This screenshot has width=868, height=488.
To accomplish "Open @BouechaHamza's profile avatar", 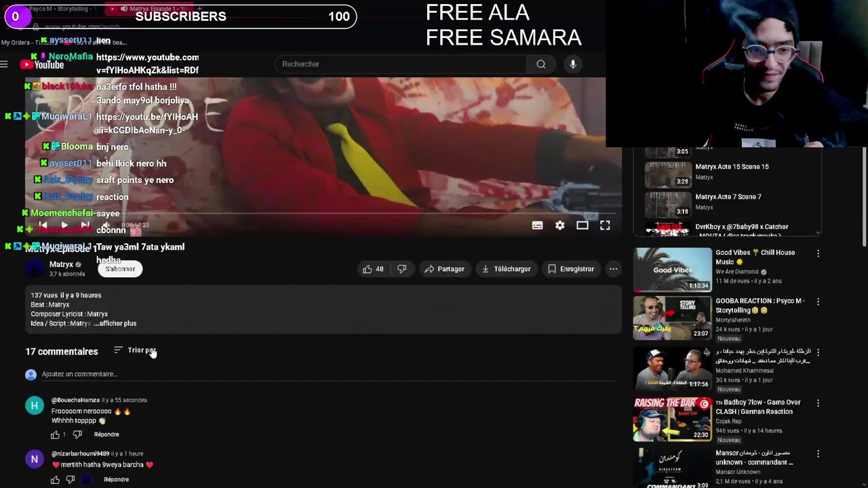I will (x=35, y=406).
